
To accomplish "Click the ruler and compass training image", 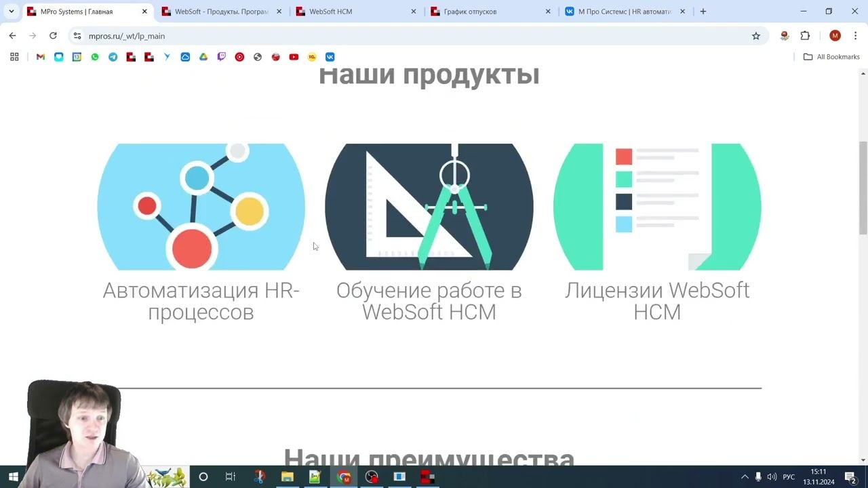I will click(429, 207).
